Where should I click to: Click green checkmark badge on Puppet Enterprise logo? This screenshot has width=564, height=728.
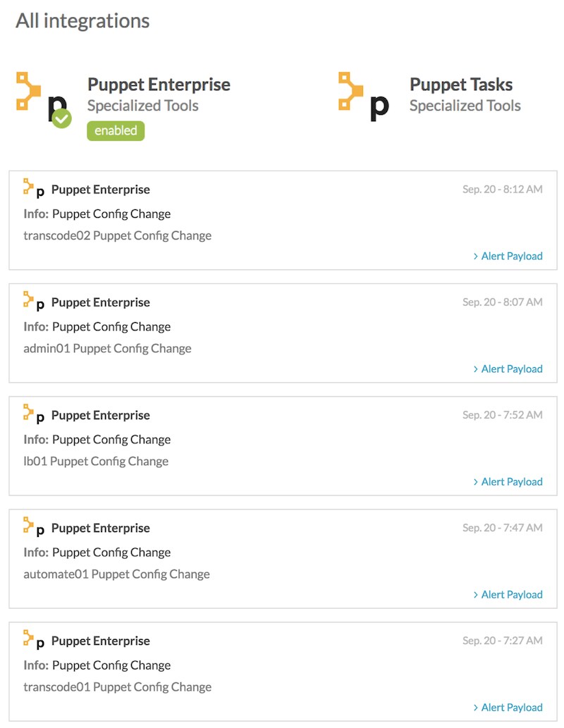(x=61, y=118)
